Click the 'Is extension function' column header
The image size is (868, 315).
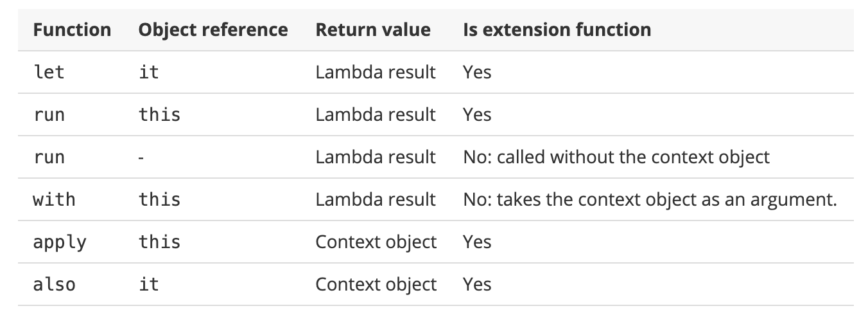(x=557, y=30)
